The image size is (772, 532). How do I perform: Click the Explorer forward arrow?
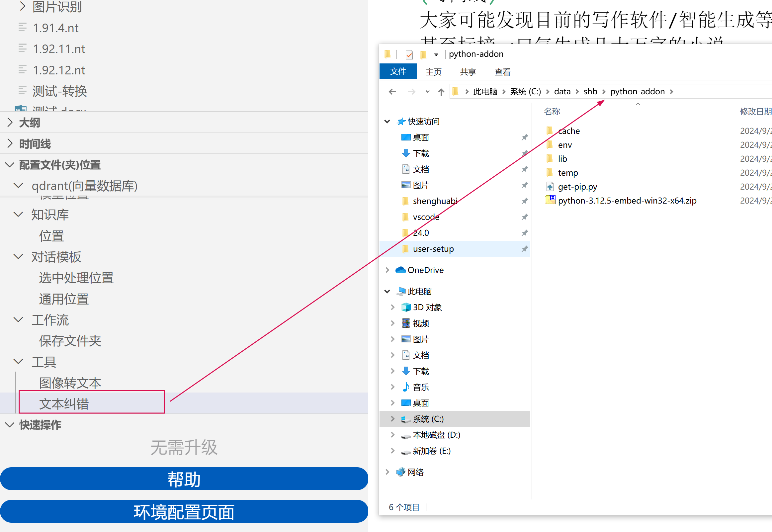411,92
